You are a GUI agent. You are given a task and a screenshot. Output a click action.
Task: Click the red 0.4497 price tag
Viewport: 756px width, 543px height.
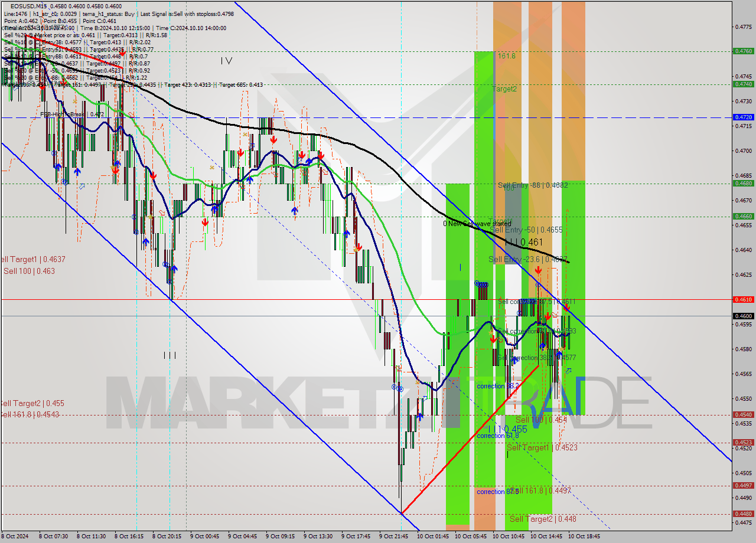click(743, 485)
